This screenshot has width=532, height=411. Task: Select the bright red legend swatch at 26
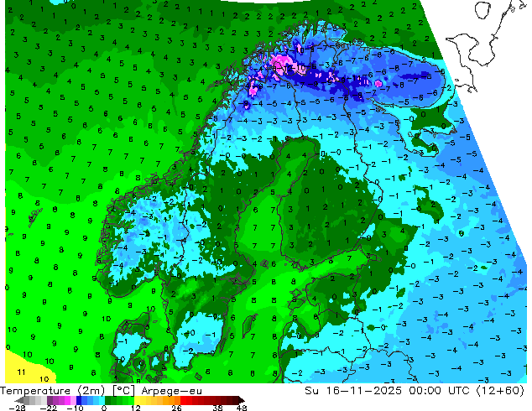coord(183,400)
